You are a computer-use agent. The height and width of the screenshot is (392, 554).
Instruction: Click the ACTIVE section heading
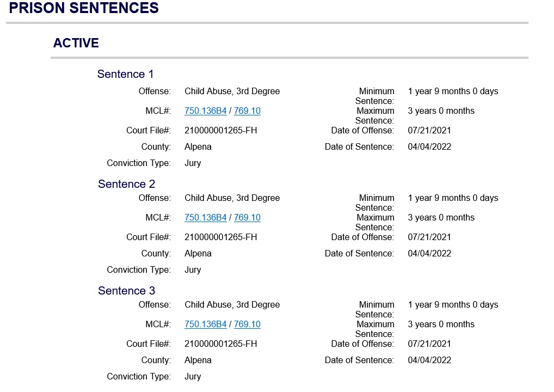pyautogui.click(x=76, y=44)
